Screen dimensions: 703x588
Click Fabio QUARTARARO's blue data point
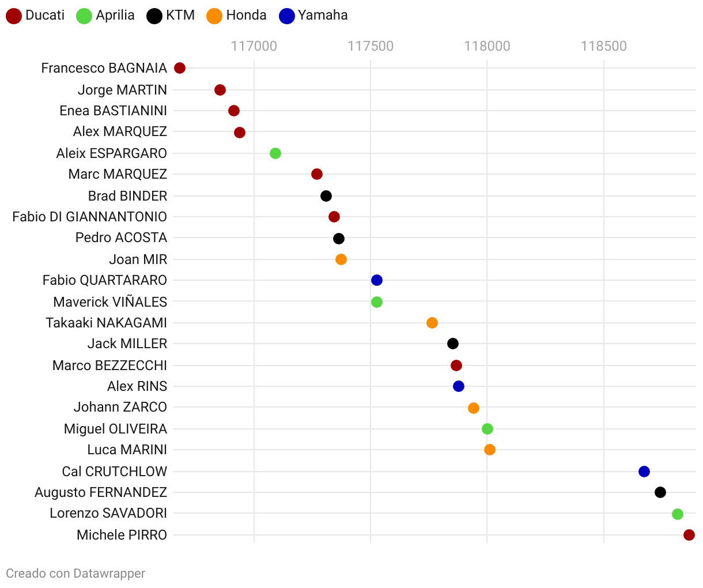[377, 280]
